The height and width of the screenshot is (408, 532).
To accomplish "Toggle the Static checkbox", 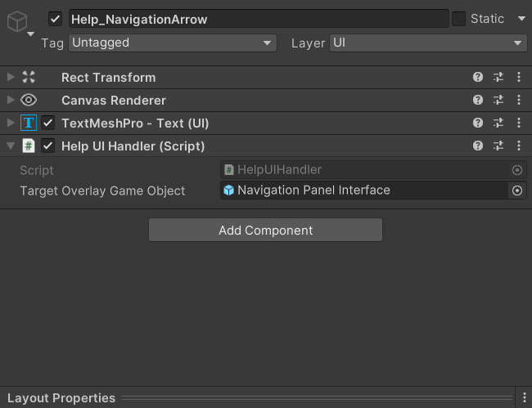I will pyautogui.click(x=458, y=19).
